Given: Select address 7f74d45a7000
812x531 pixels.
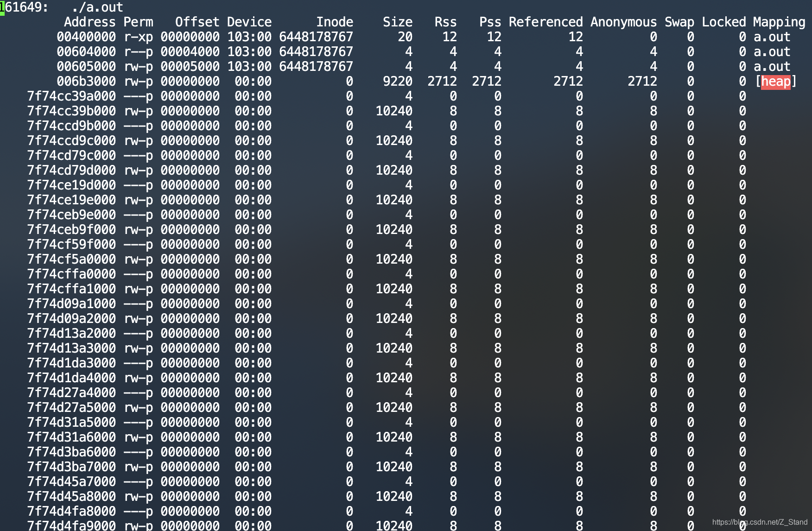Looking at the screenshot, I should click(71, 482).
